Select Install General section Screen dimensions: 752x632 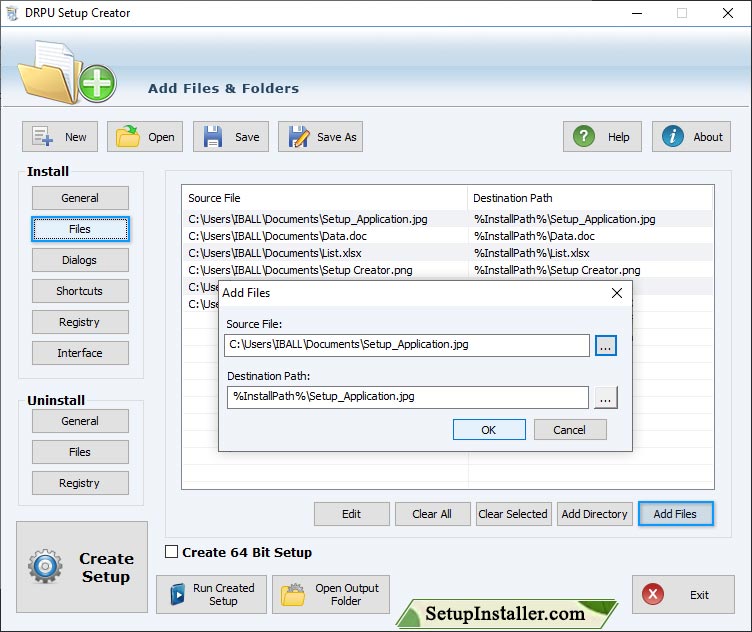(80, 198)
